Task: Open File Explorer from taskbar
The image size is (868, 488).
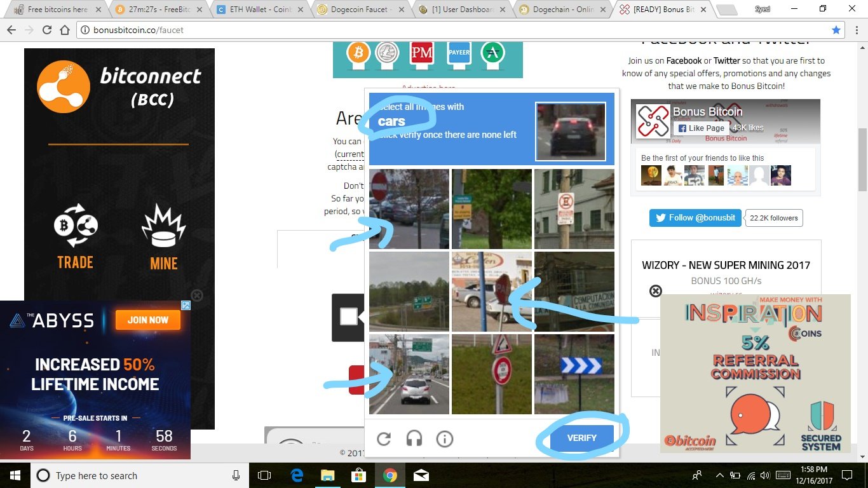Action: point(327,475)
